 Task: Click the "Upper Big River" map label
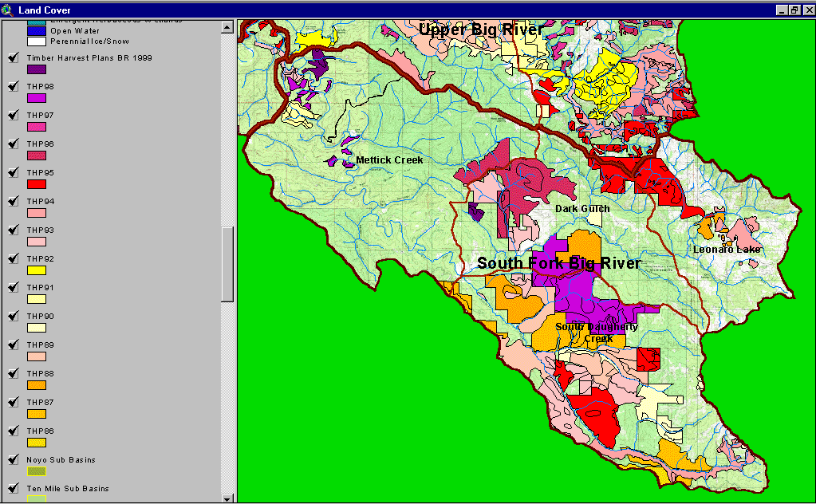481,30
